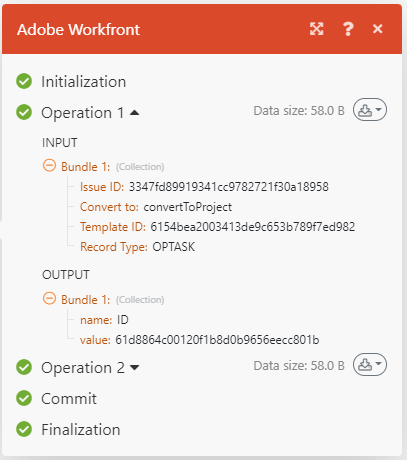Select the Issue ID value text

[229, 187]
